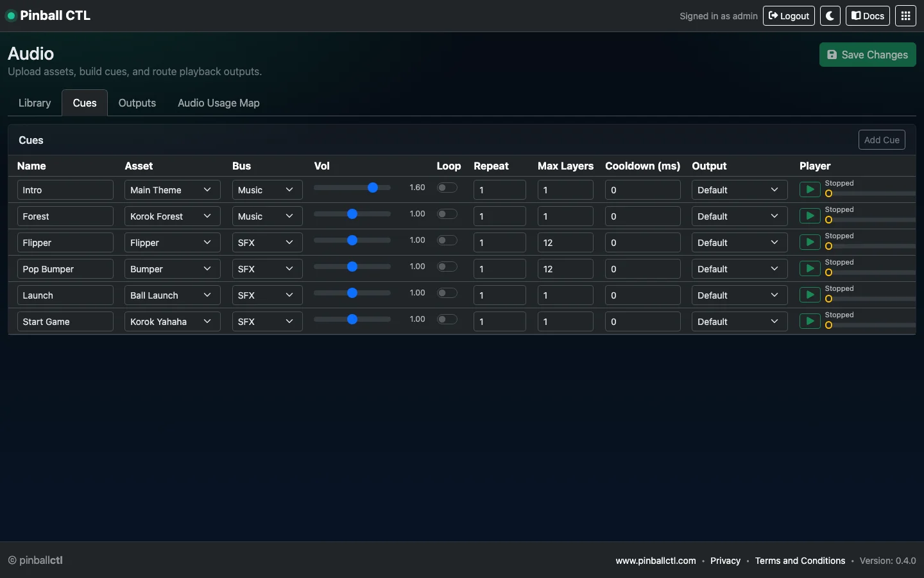Image resolution: width=924 pixels, height=578 pixels.
Task: Open the Audio Usage Map tab
Action: (x=218, y=103)
